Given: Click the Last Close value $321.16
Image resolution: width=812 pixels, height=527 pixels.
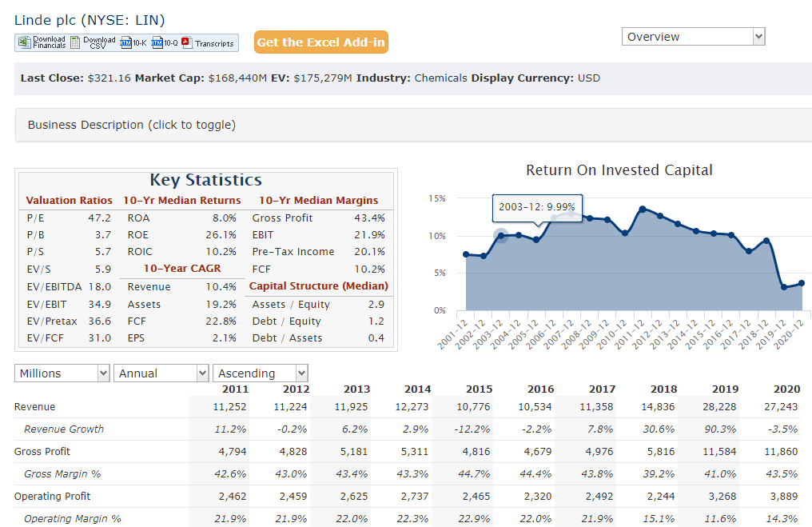Looking at the screenshot, I should [109, 78].
